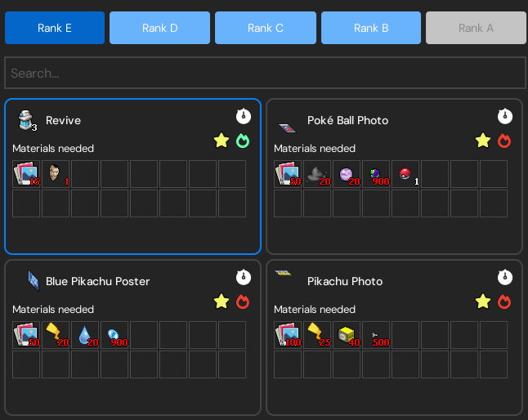Switch to the Rank D tab
The height and width of the screenshot is (420, 528).
click(x=160, y=28)
